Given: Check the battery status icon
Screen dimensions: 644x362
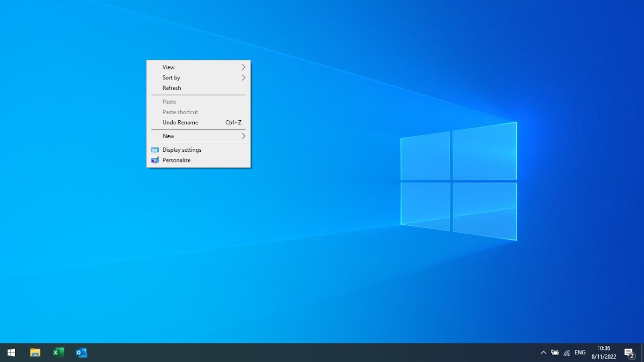Looking at the screenshot, I should click(555, 352).
